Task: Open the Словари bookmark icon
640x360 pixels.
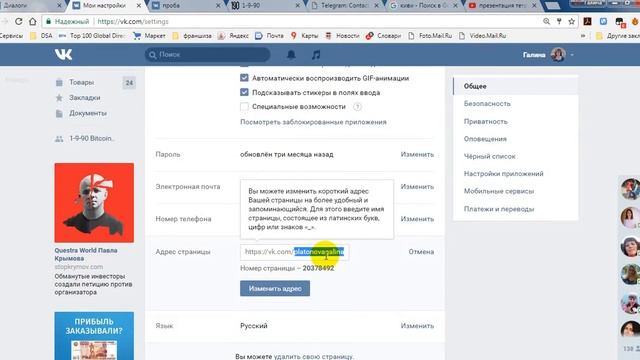Action: (x=369, y=36)
